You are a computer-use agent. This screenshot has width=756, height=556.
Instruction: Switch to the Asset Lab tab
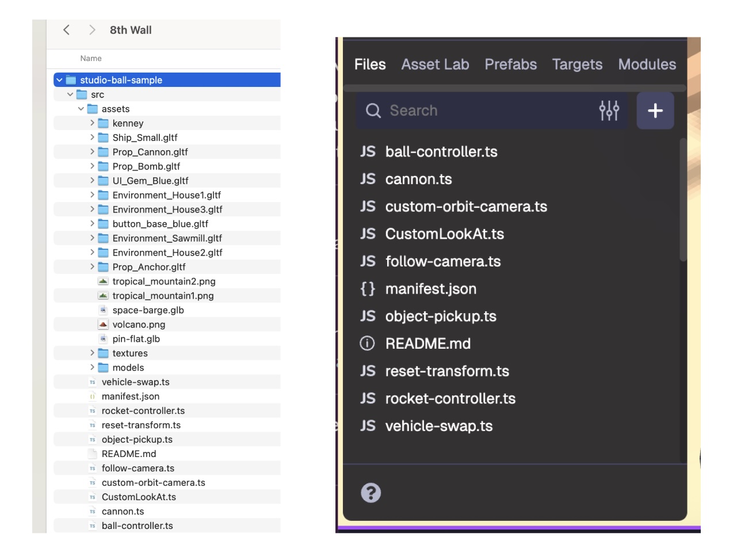(x=435, y=64)
